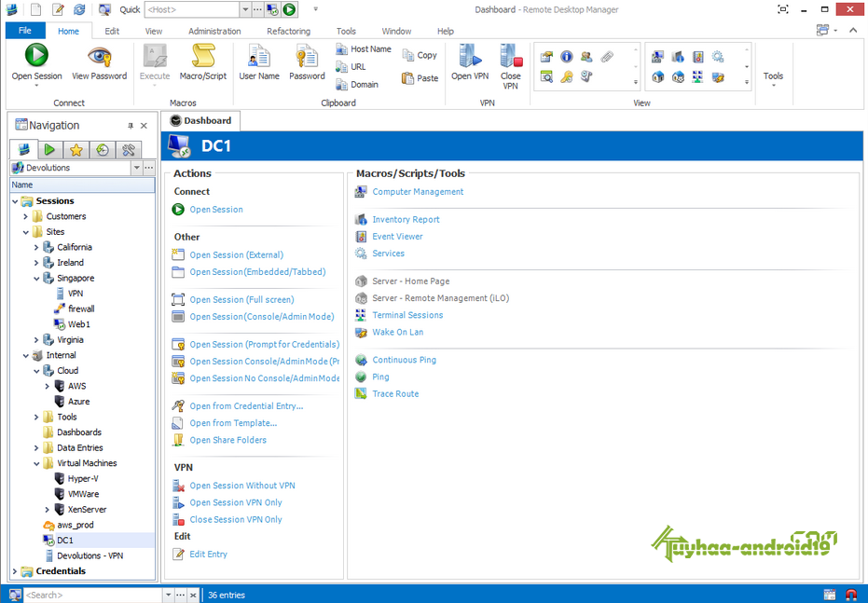Collapse the Sites folder
The height and width of the screenshot is (603, 868).
[x=25, y=232]
